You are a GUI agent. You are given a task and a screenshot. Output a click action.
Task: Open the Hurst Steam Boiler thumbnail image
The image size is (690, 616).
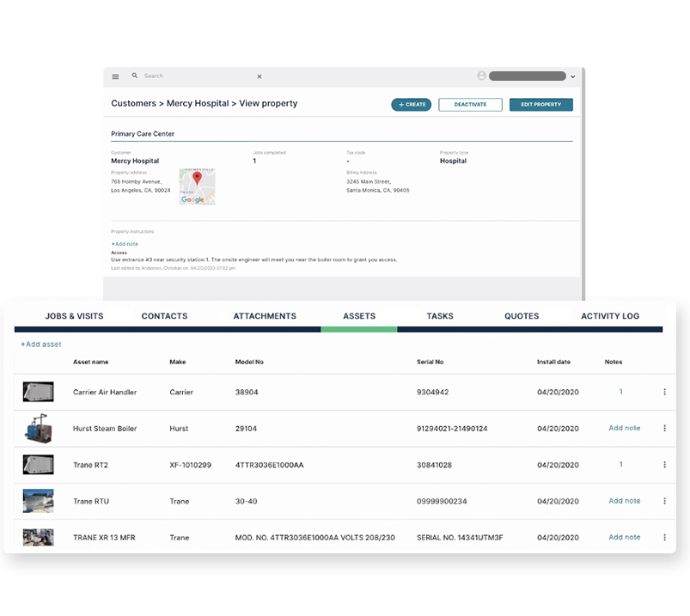pos(38,428)
